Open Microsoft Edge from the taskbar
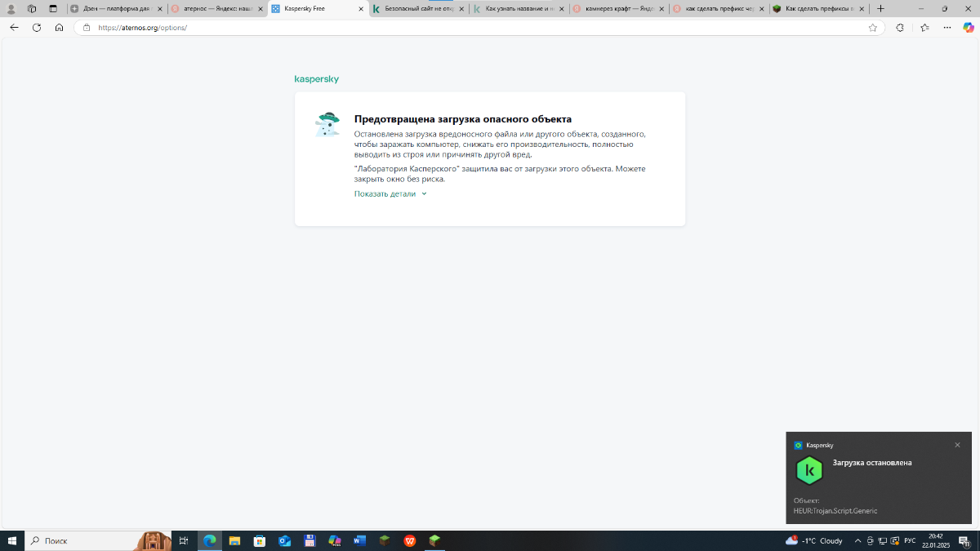Screen dimensions: 980x551 [x=209, y=540]
